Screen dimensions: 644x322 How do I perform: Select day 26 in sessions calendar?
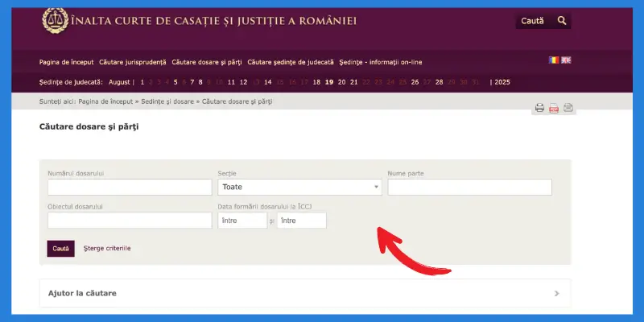click(415, 82)
